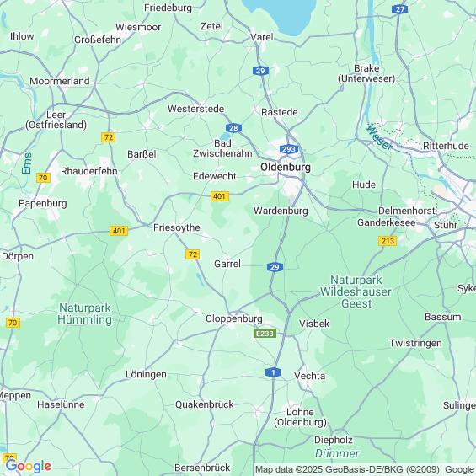Select the Delmenhorst city label
The height and width of the screenshot is (476, 476).
pyautogui.click(x=406, y=211)
